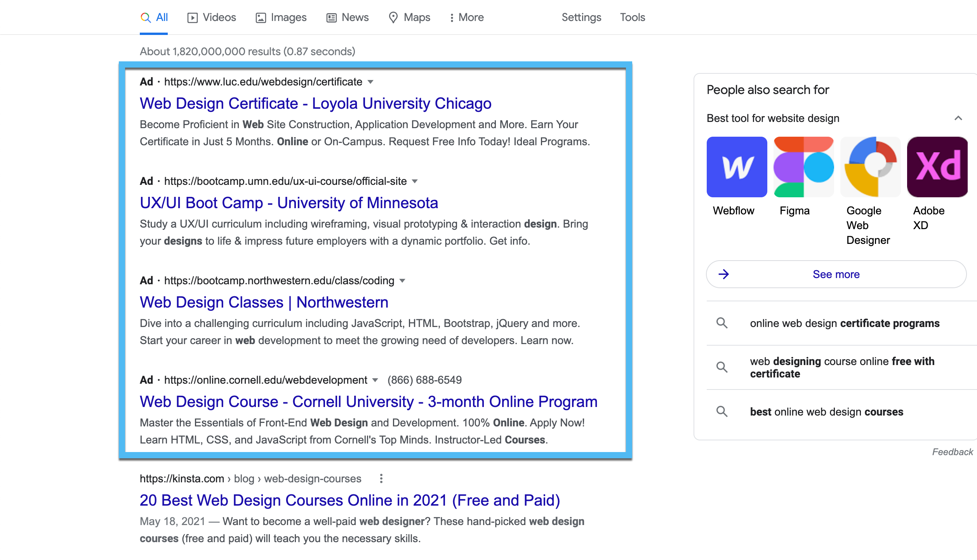Screen dimensions: 977x560
Task: Click the three-dot More icon
Action: coord(452,18)
